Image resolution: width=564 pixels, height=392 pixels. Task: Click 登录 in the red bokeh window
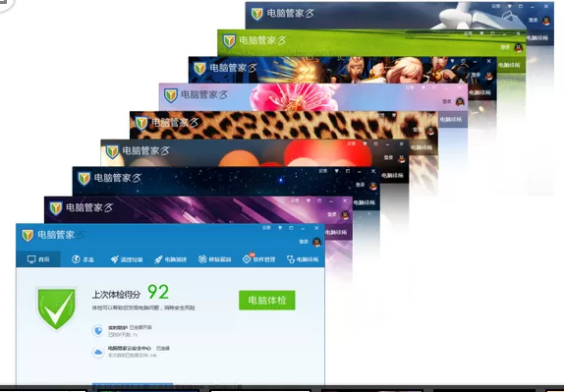388,157
